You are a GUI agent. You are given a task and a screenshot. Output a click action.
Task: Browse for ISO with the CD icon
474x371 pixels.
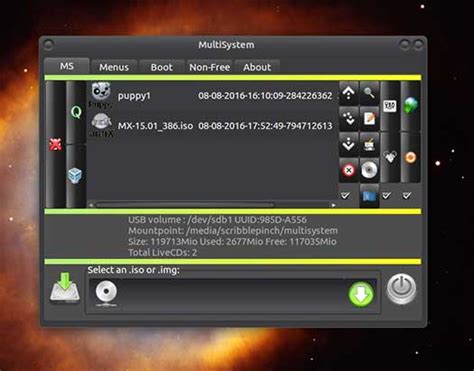point(106,293)
